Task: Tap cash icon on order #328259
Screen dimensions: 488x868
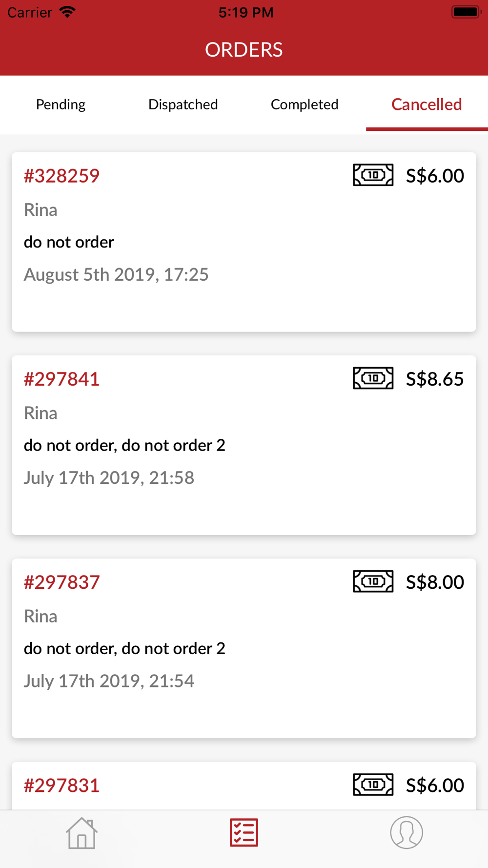Action: coord(373,175)
